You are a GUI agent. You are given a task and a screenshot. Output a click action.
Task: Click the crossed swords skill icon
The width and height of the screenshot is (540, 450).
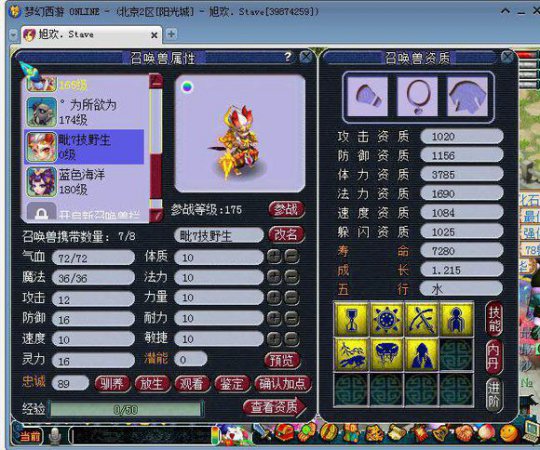422,320
